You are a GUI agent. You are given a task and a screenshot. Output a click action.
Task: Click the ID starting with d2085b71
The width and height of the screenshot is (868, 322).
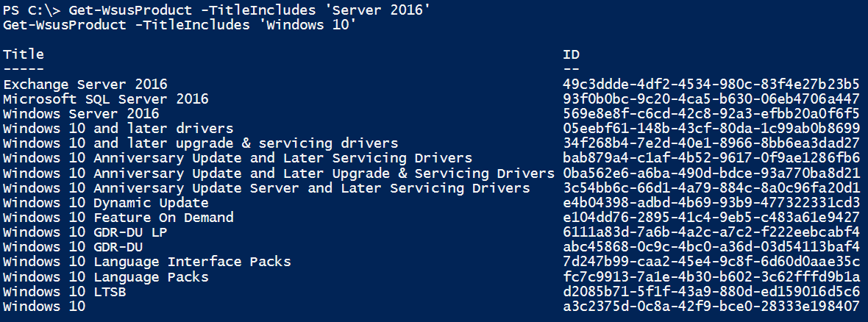pos(711,291)
